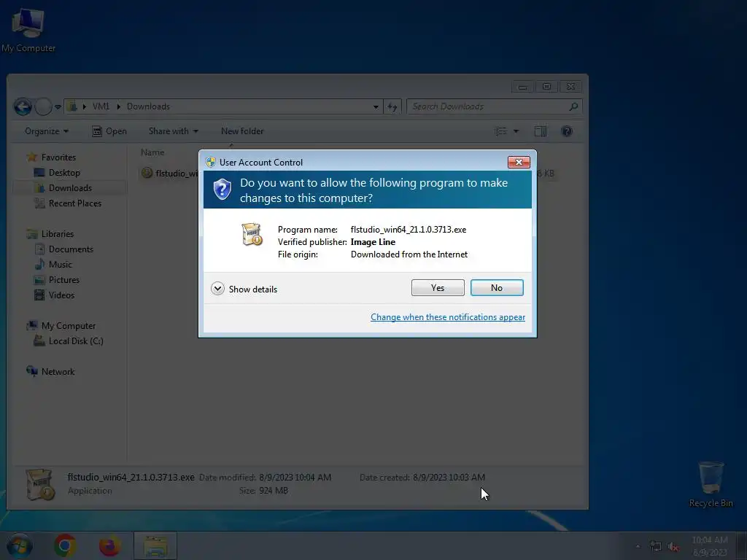Click the UAC question shield icon
Screen dimensions: 747x560
(x=222, y=190)
